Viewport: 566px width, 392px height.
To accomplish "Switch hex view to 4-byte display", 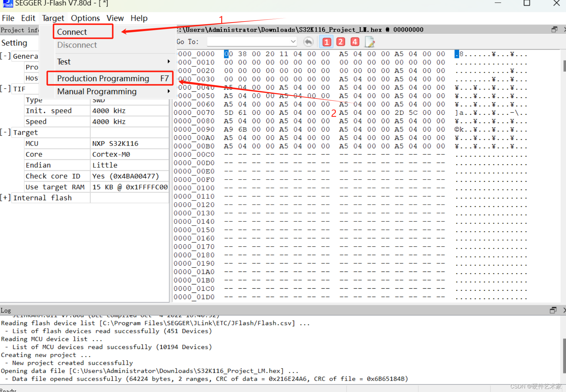I will 355,42.
